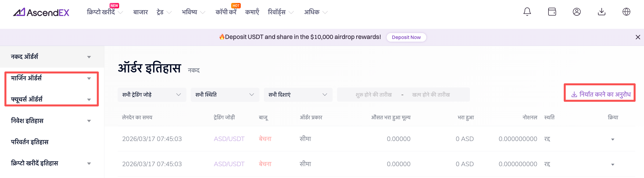This screenshot has height=178, width=644.
Task: Click ASD/USDT link in the second row
Action: tap(229, 164)
